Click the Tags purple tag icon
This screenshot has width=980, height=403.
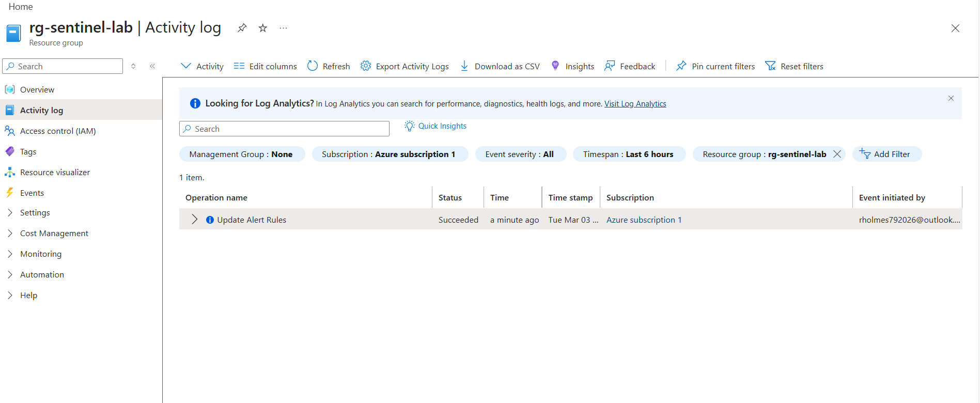(10, 151)
